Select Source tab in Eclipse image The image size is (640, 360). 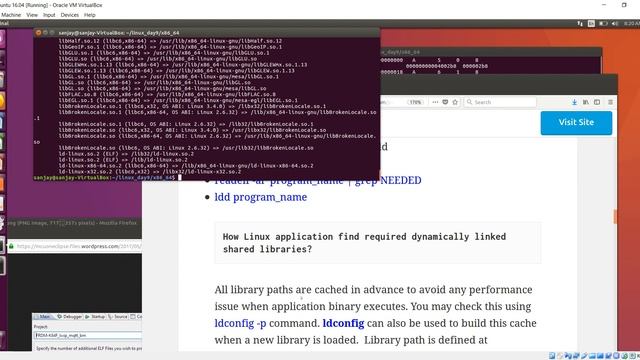point(118,317)
